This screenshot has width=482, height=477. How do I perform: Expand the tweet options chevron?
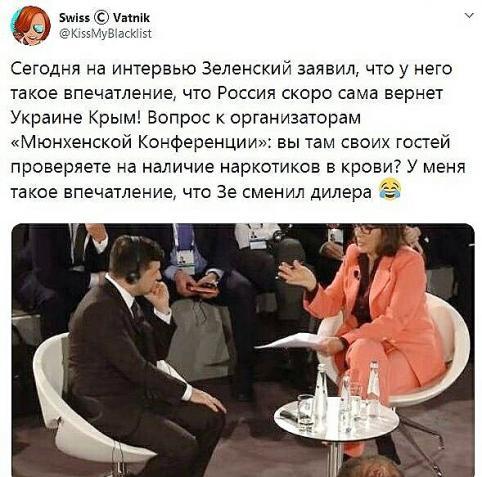[469, 15]
